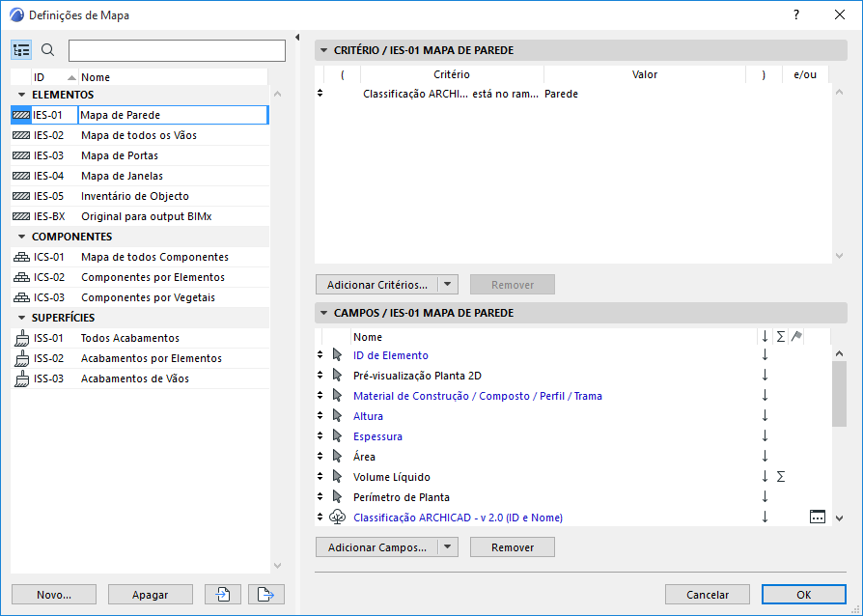Image resolution: width=863 pixels, height=616 pixels.
Task: Click the Adicionar Campos... button
Action: 377,547
